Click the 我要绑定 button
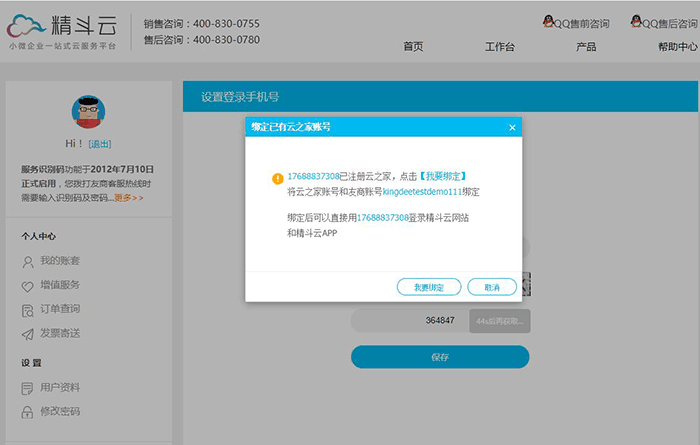700x445 pixels. click(429, 287)
